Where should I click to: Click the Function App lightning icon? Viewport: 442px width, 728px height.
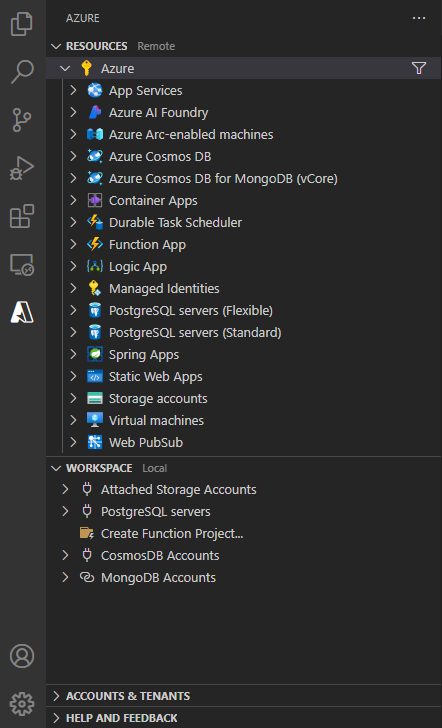(x=95, y=245)
